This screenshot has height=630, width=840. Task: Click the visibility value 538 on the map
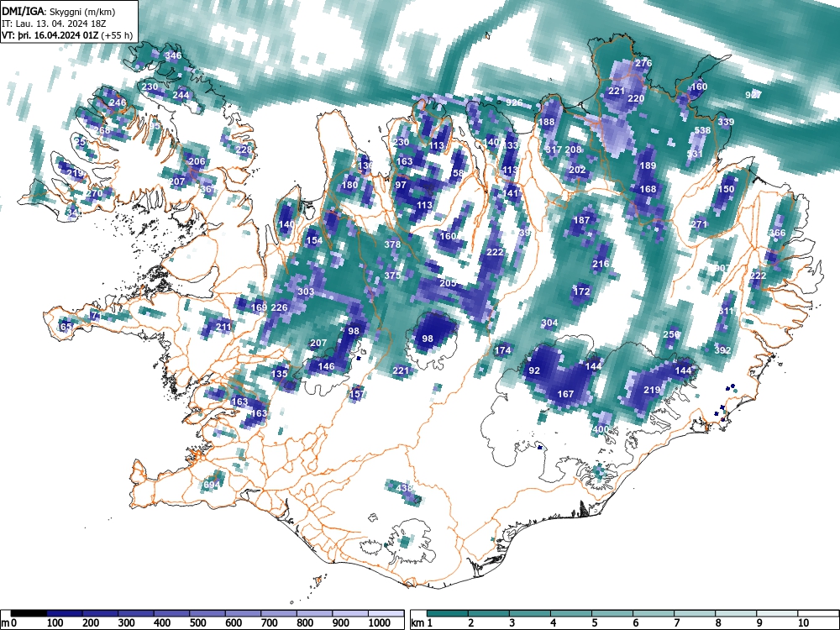pos(701,130)
